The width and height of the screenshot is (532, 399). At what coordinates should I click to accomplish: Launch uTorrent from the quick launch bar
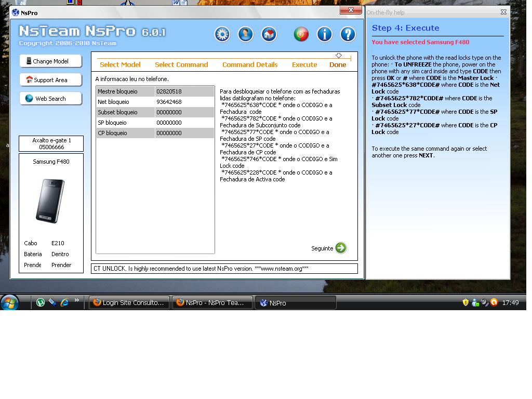[41, 302]
